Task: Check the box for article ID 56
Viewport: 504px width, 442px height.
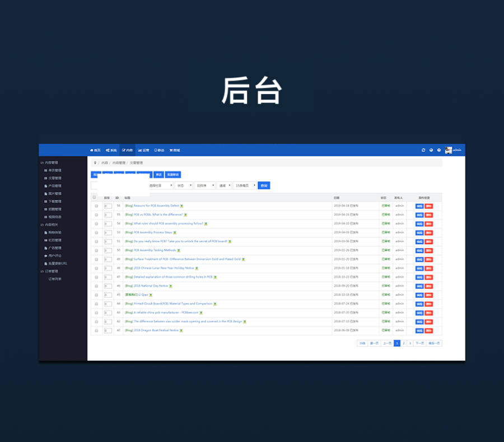Action: (96, 206)
